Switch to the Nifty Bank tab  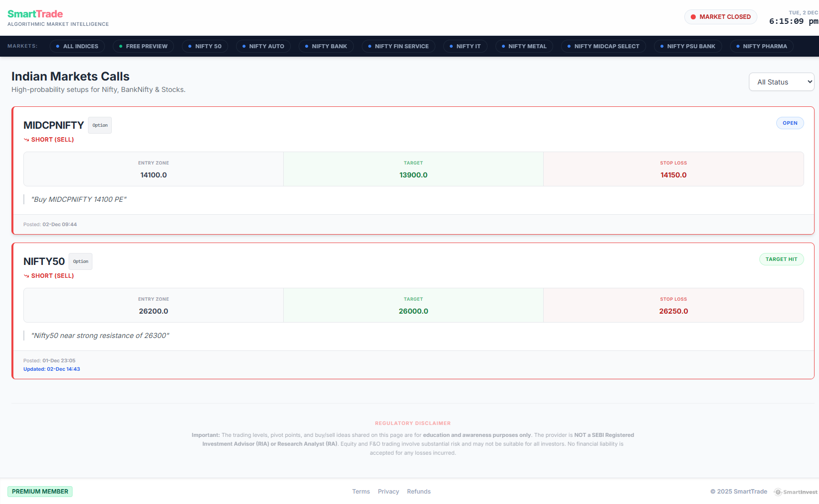point(326,46)
